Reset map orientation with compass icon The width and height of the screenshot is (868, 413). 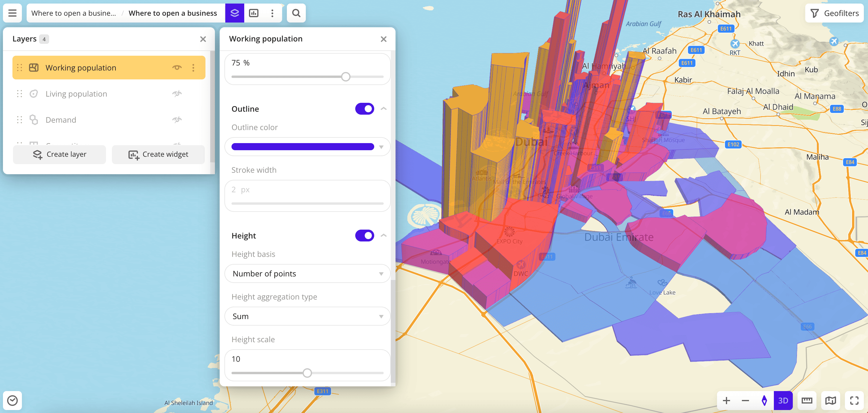(x=764, y=400)
